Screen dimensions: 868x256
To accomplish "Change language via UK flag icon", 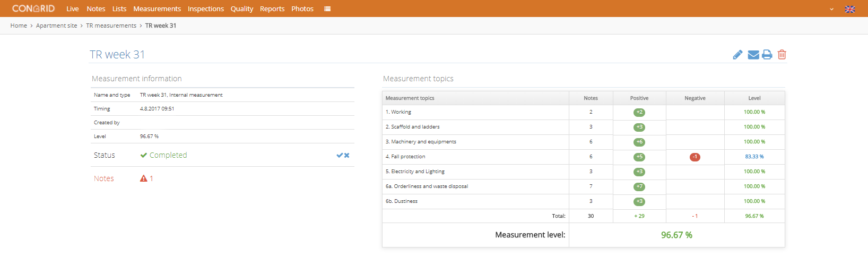I will click(850, 9).
